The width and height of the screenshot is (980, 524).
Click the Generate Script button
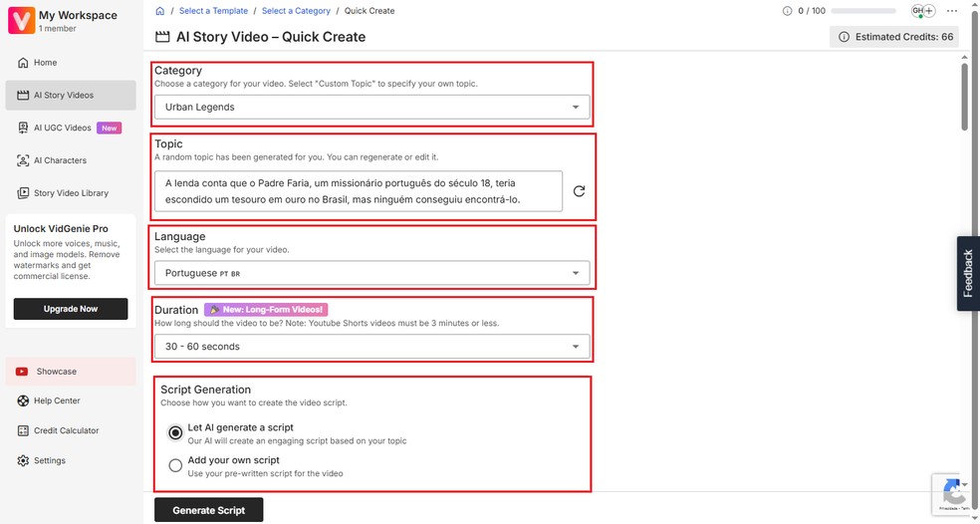(x=209, y=510)
